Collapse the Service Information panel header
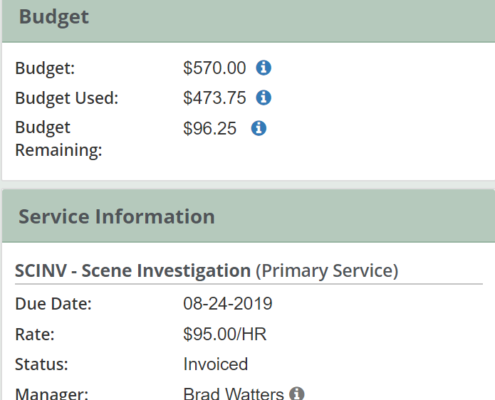This screenshot has height=400, width=495. click(x=248, y=216)
